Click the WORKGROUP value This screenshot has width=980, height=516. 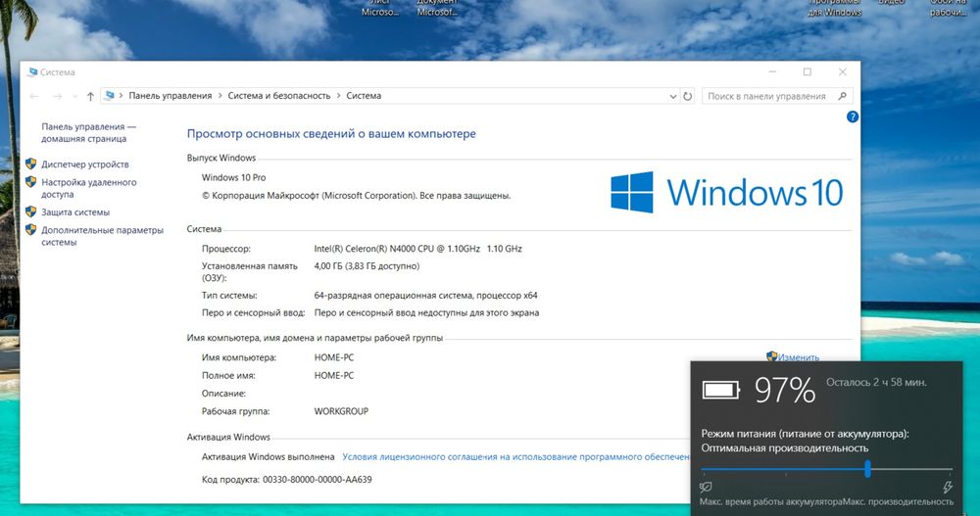point(341,411)
